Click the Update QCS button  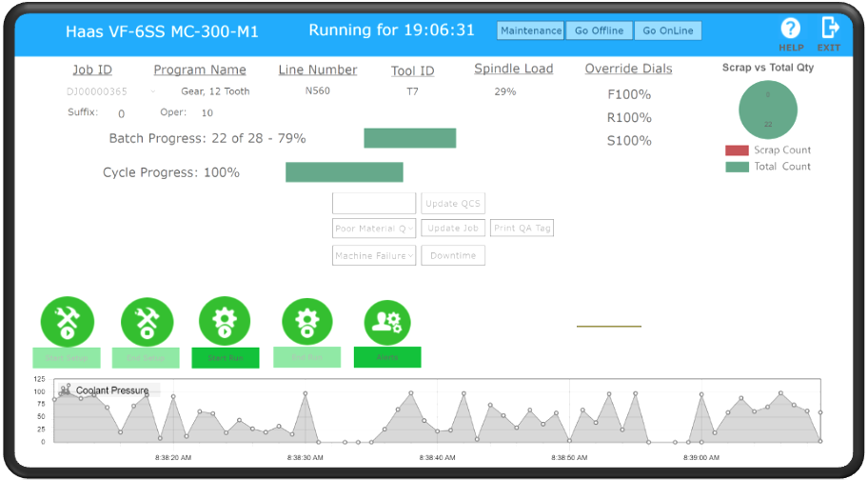(453, 203)
